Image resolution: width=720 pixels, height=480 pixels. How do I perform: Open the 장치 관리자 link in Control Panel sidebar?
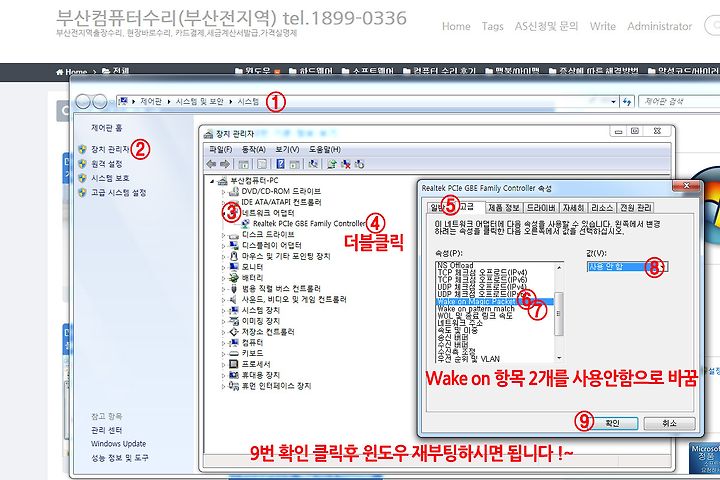(111, 149)
